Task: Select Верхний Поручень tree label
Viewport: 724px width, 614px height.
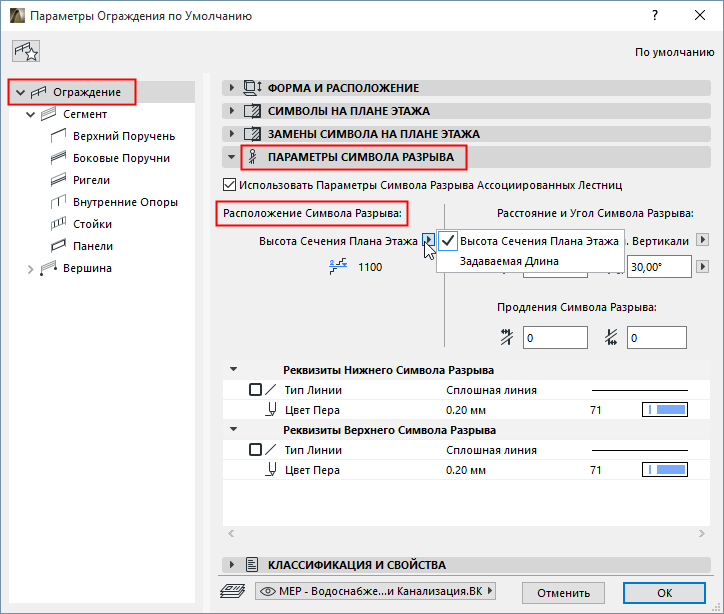Action: click(124, 136)
